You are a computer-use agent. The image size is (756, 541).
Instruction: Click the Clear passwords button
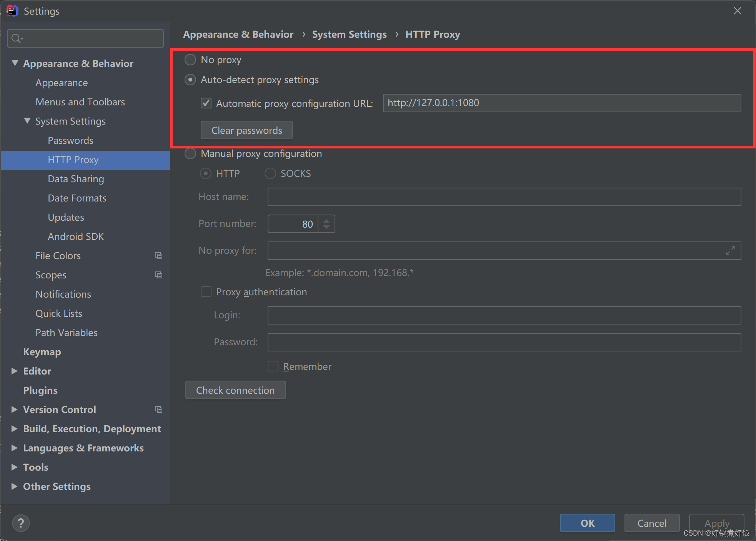pos(246,130)
